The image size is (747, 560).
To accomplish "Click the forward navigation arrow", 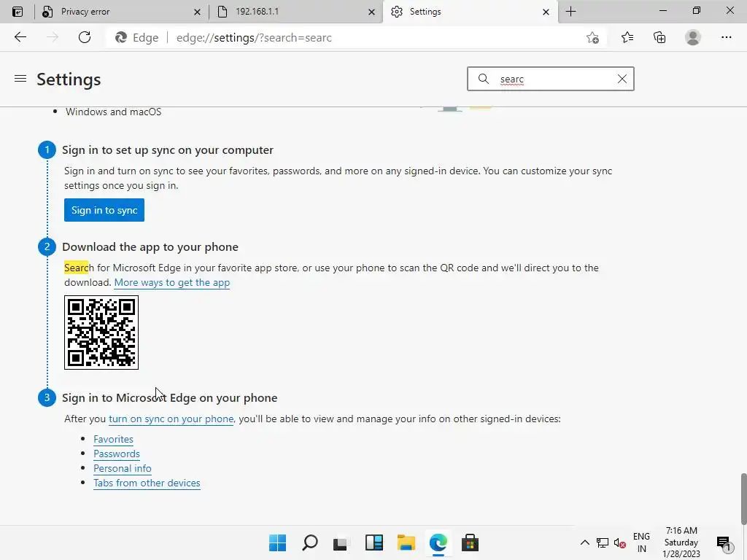I will [52, 38].
